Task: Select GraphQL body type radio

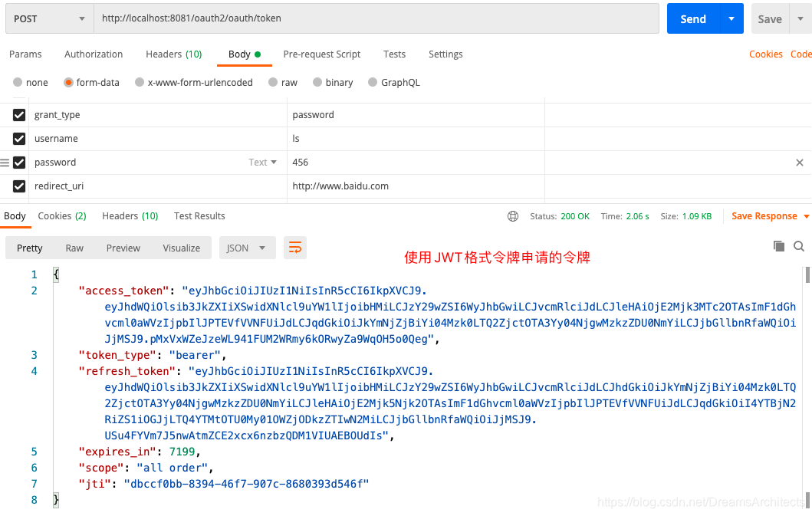Action: click(x=373, y=82)
